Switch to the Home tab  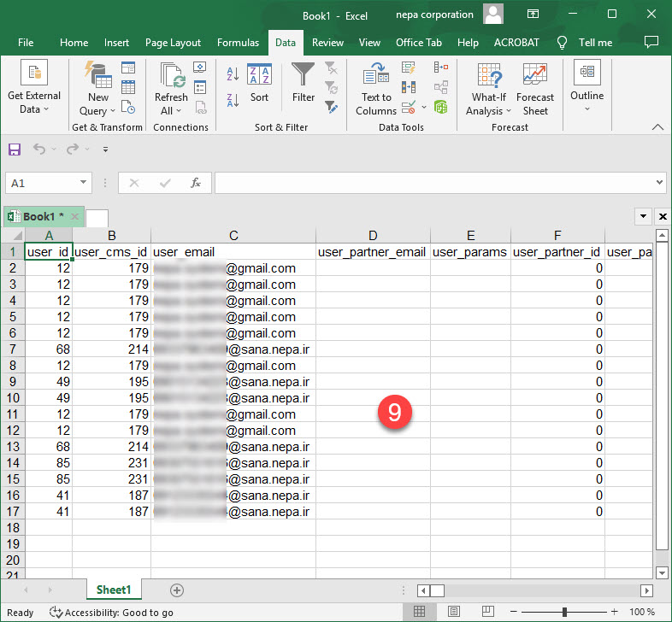click(x=74, y=43)
